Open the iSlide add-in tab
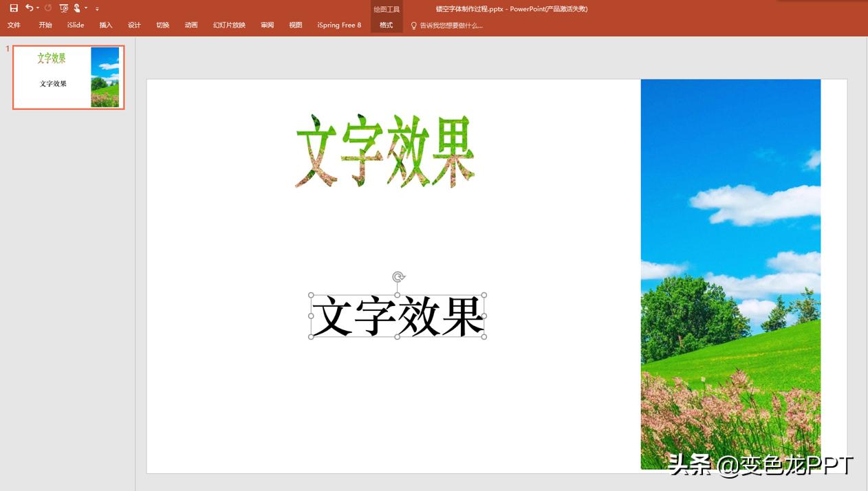This screenshot has height=491, width=868. click(74, 25)
